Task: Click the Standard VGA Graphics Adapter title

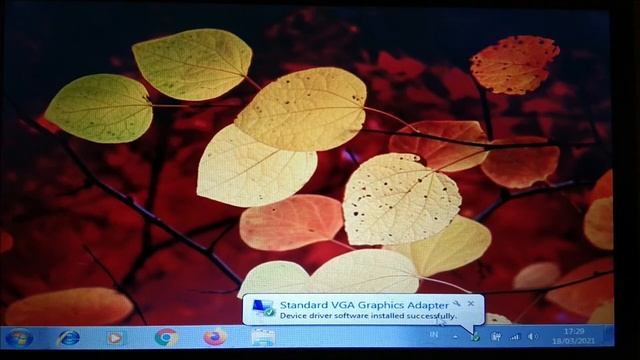Action: click(x=364, y=305)
